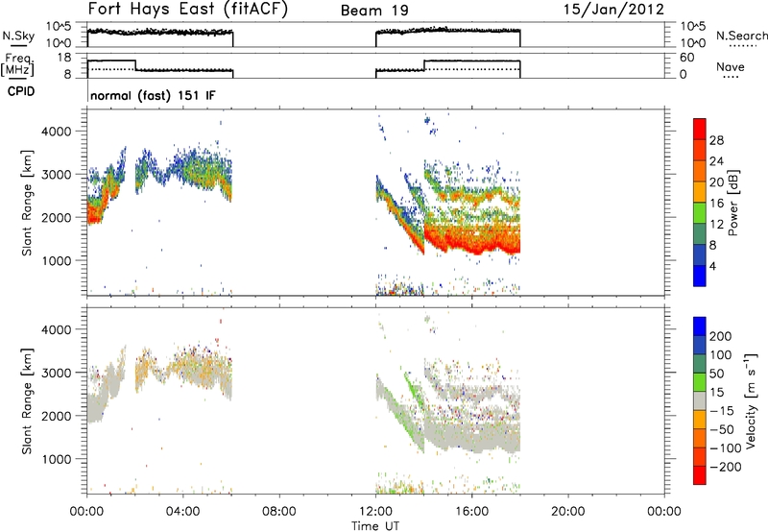
Task: Click the '-200' tick on the Velocity colorbar
Action: coord(724,467)
